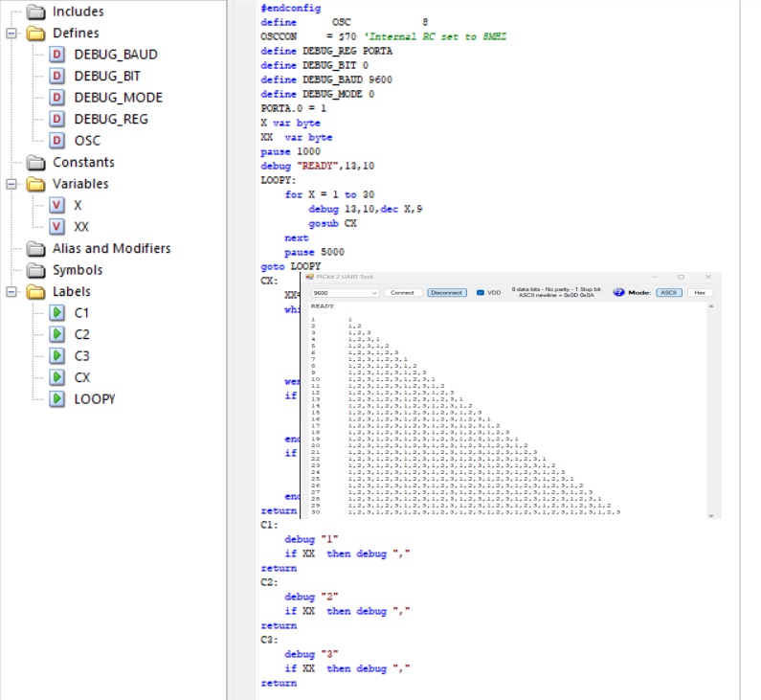Screen dimensions: 761x700
Task: Collapse the Labels tree node
Action: (x=11, y=291)
